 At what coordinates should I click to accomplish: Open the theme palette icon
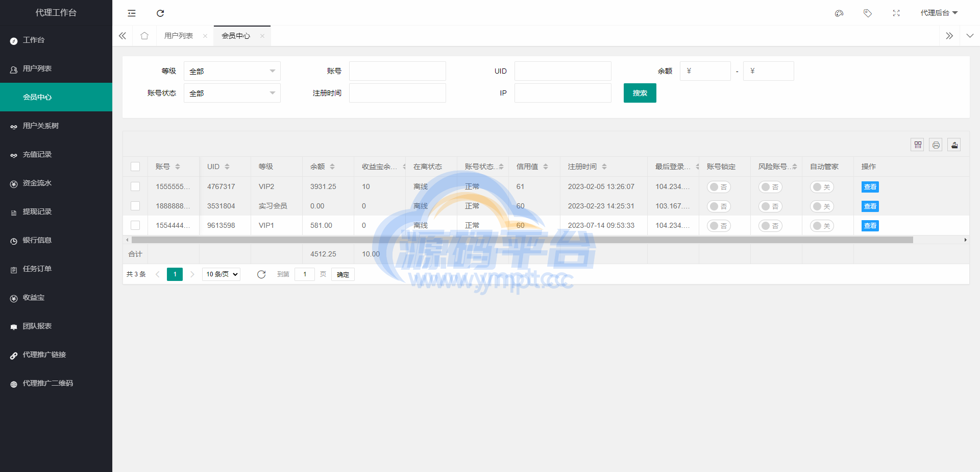point(839,13)
